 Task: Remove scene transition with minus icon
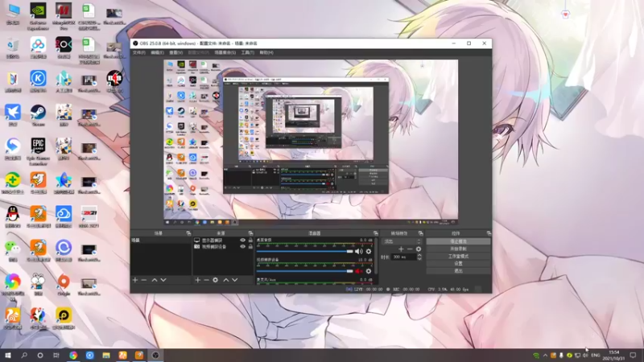(410, 249)
